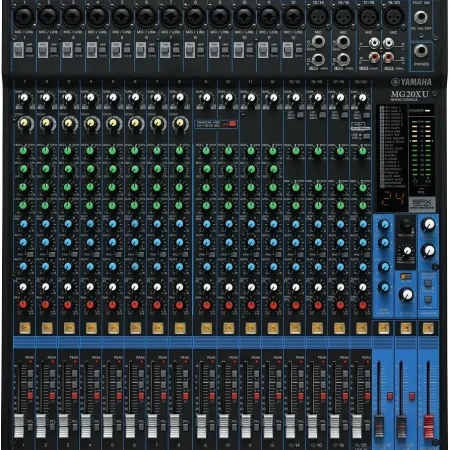Toggle the PFL button on channel 2
The height and width of the screenshot is (450, 450).
pos(52,427)
